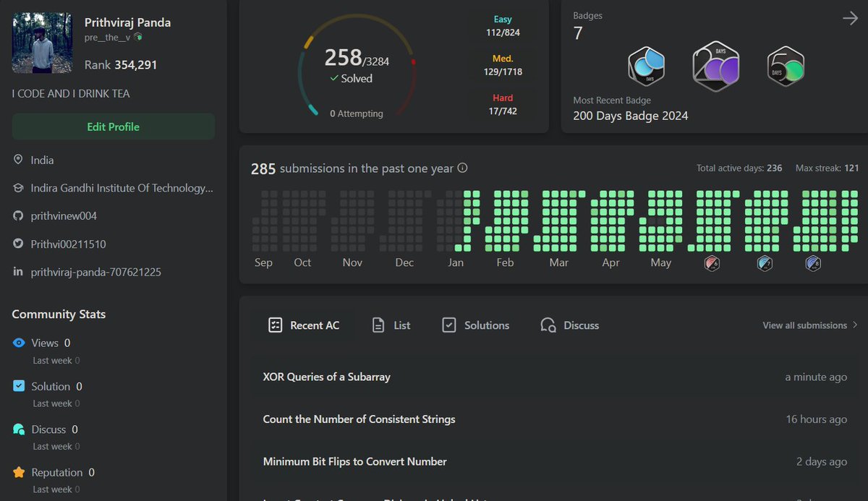Click the graduation cap icon beside Indira Gandhi Institute
The image size is (868, 501).
point(18,188)
